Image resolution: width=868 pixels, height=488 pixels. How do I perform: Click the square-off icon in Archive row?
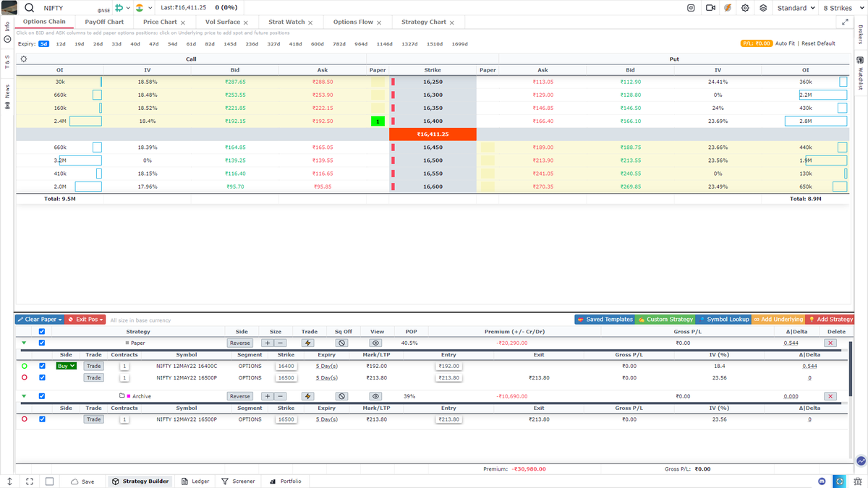click(342, 396)
